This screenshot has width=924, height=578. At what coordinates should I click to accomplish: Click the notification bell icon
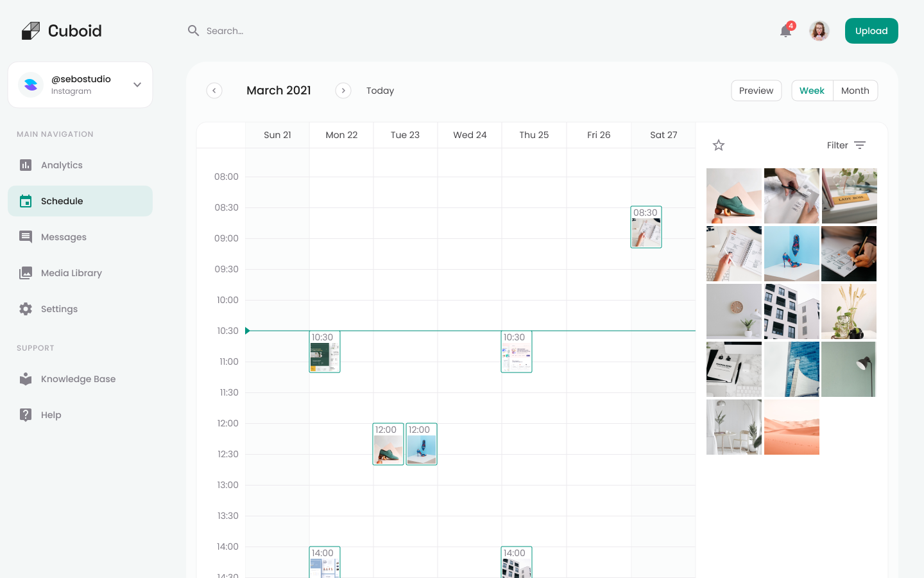point(785,31)
